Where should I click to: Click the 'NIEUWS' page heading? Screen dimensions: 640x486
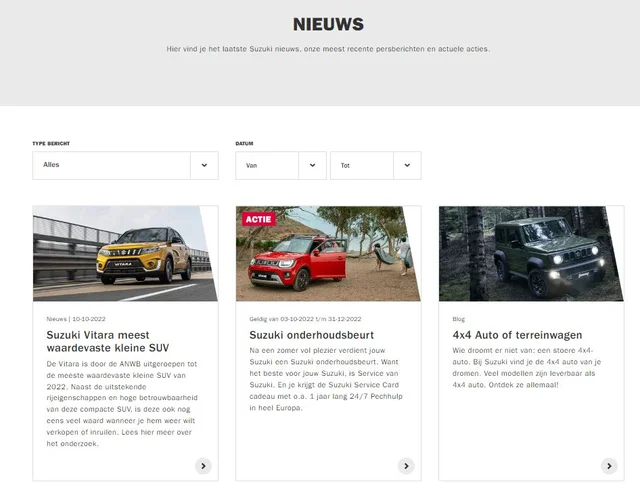(328, 24)
